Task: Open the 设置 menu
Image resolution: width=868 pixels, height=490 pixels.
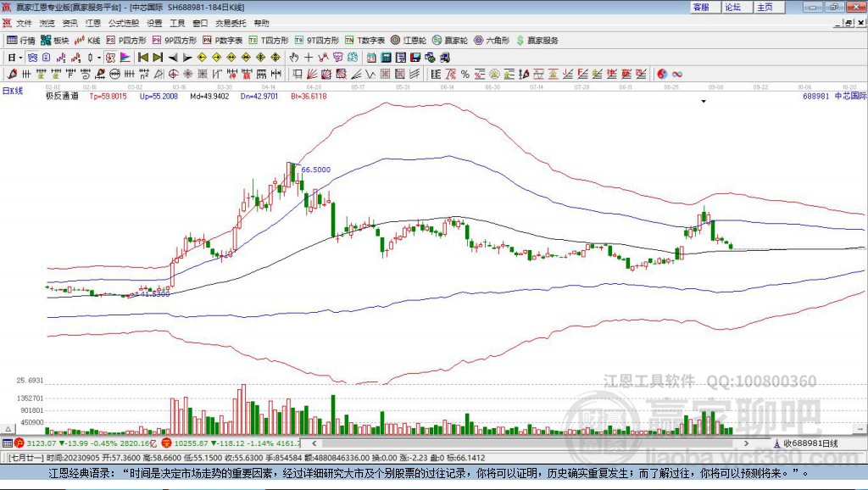Action: [154, 23]
